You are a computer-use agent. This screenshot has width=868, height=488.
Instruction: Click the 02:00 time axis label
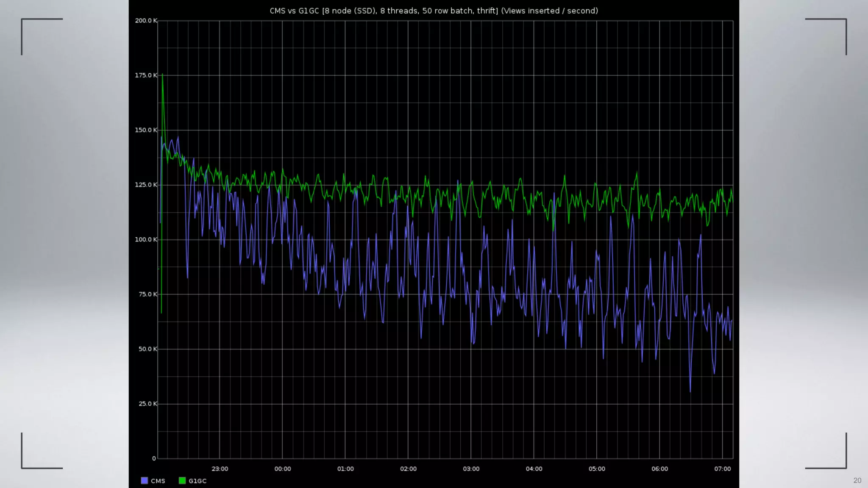point(408,469)
